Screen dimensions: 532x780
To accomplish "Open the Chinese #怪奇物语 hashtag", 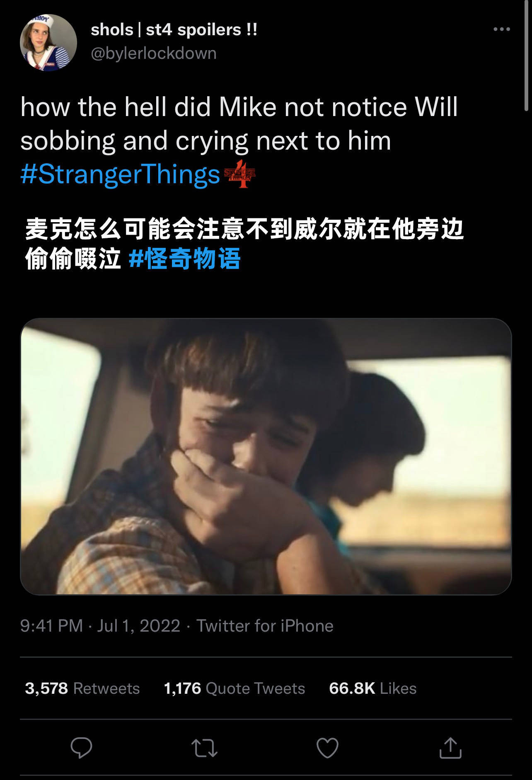I will point(184,259).
